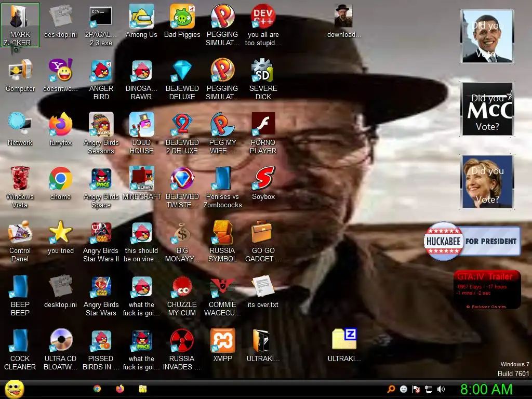Screen dimensions: 532x399
Task: Click the McC 'Did you Vote?' gadget
Action: tap(487, 109)
